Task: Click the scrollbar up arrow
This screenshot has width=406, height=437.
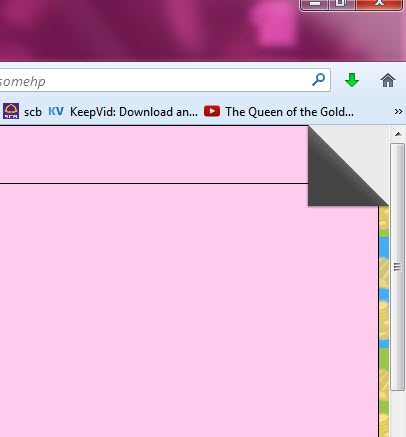Action: coord(398,134)
